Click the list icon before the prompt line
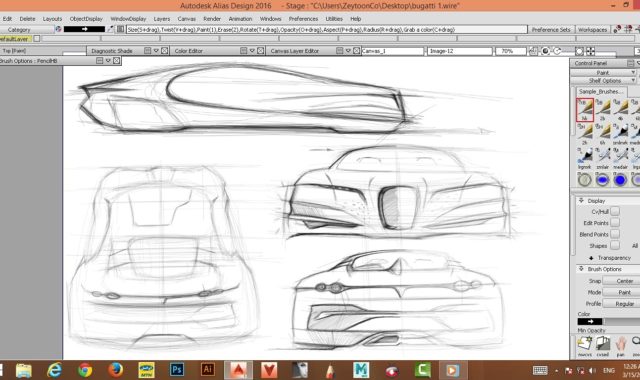The width and height of the screenshot is (640, 380). [120, 29]
